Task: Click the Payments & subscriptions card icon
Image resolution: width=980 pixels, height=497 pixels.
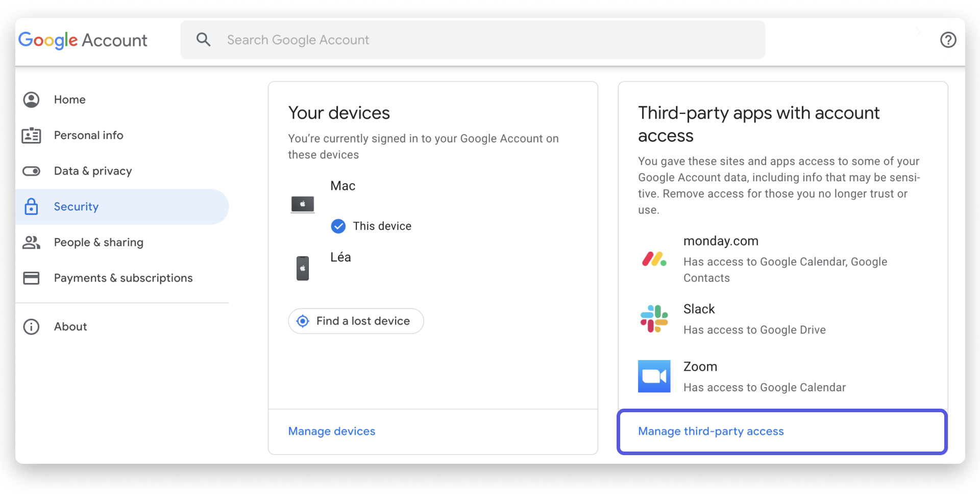Action: (31, 278)
